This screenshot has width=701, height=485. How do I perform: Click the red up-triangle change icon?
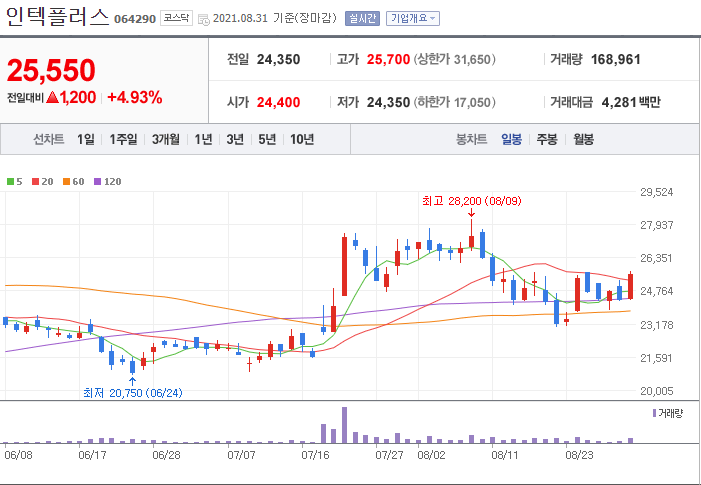tap(53, 97)
